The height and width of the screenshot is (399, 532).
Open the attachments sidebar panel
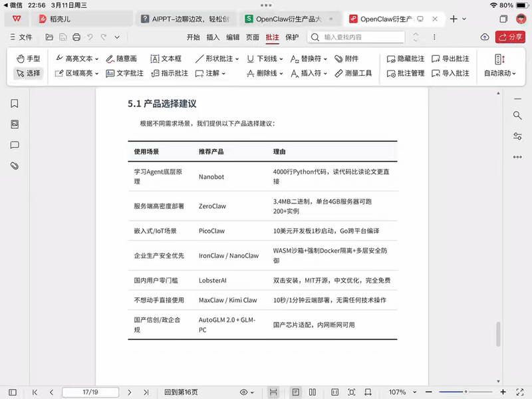[x=14, y=166]
